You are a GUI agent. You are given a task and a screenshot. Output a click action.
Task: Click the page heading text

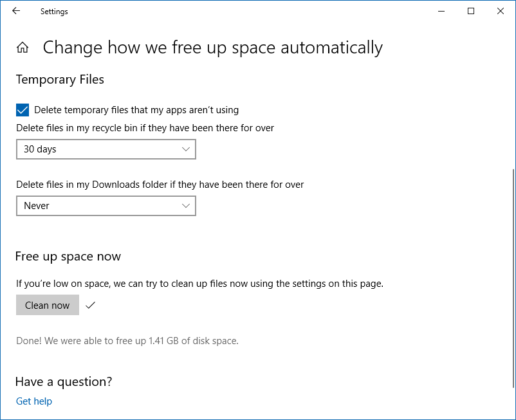click(212, 47)
